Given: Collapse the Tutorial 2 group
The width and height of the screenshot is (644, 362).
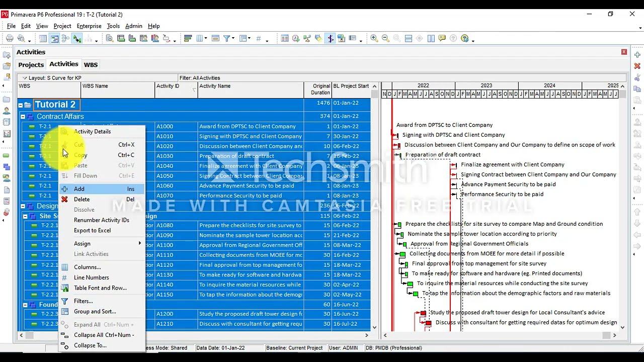Looking at the screenshot, I should 21,105.
